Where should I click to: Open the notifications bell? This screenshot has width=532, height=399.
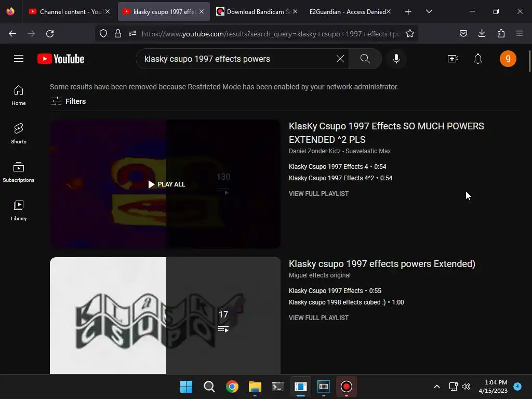pyautogui.click(x=478, y=59)
